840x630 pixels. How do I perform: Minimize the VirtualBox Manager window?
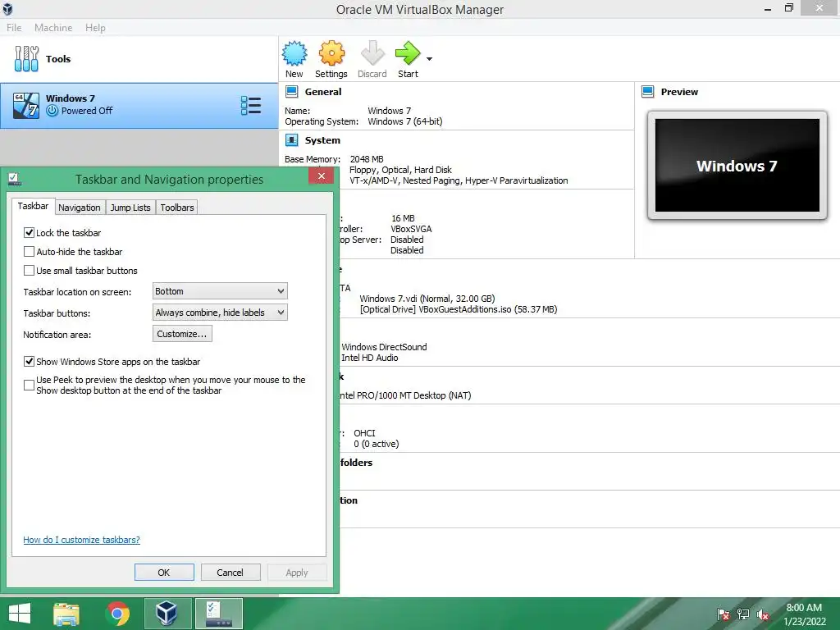[x=768, y=9]
